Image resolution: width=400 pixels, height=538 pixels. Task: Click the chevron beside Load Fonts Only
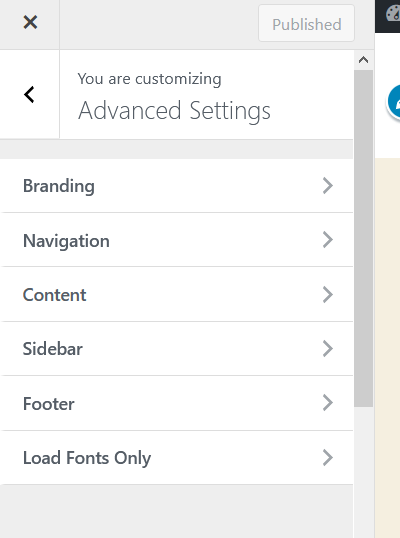coord(328,457)
